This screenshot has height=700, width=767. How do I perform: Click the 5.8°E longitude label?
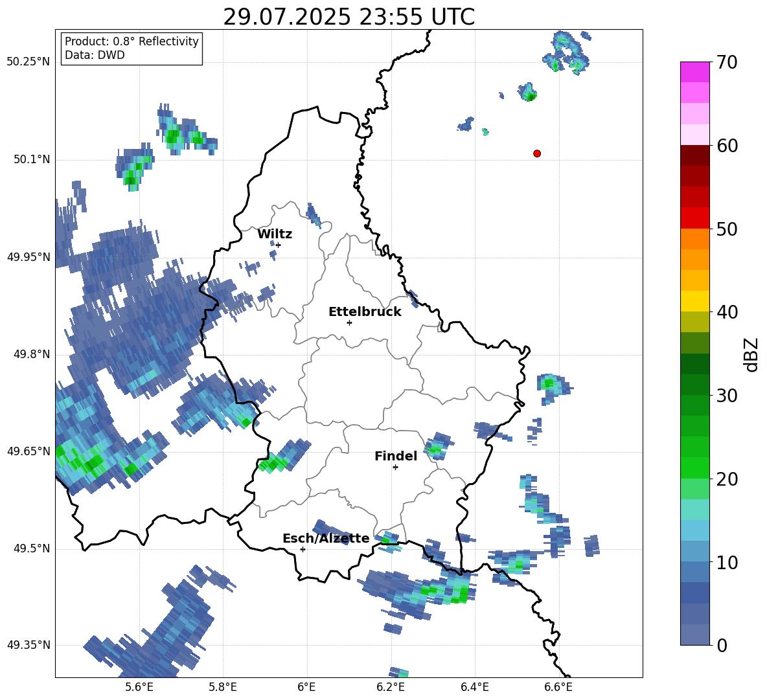(223, 687)
